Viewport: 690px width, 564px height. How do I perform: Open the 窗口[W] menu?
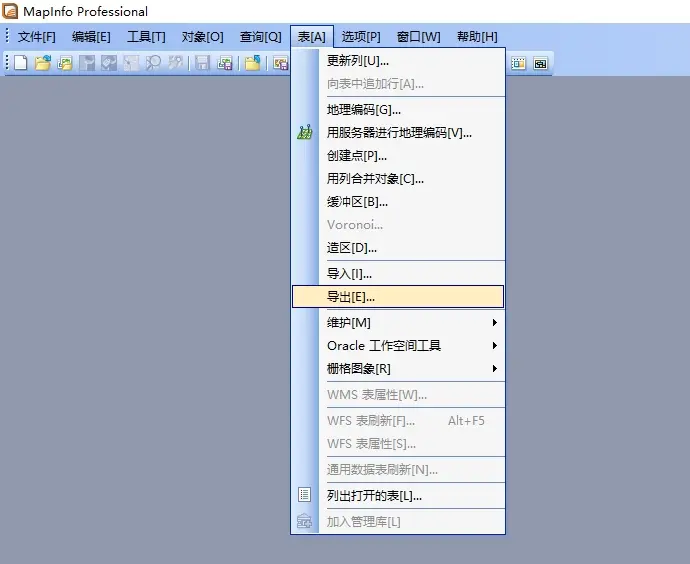418,37
